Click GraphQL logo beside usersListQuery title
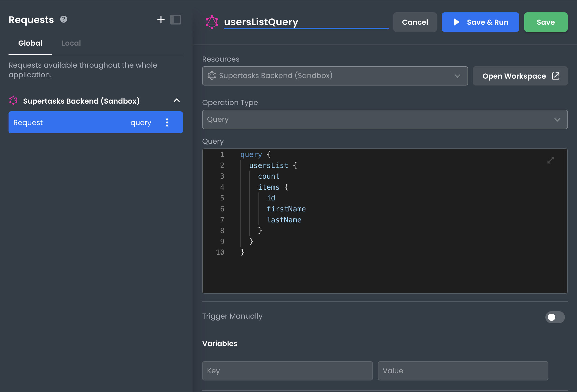The image size is (577, 392). pyautogui.click(x=212, y=22)
